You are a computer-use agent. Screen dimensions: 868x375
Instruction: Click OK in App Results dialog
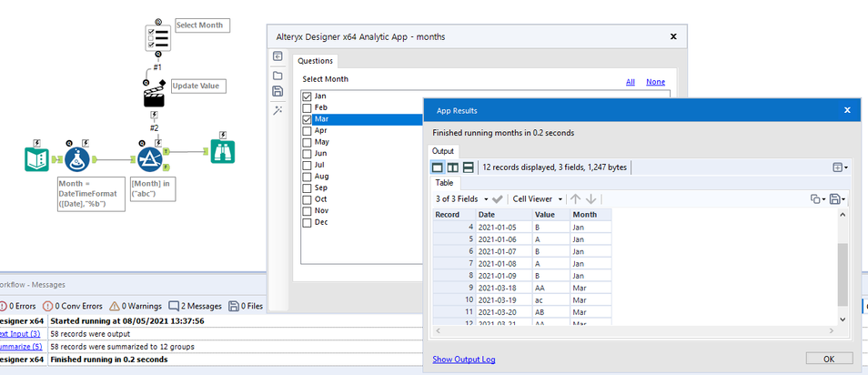[829, 359]
